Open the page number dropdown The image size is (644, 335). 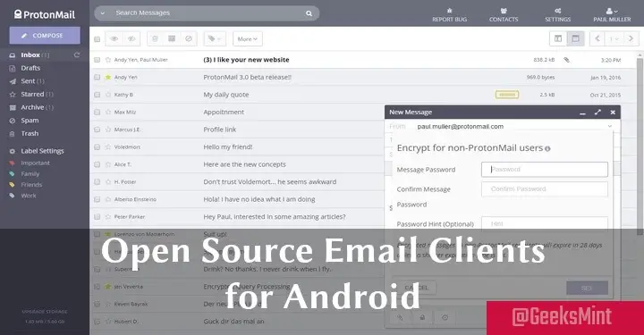[x=614, y=38]
